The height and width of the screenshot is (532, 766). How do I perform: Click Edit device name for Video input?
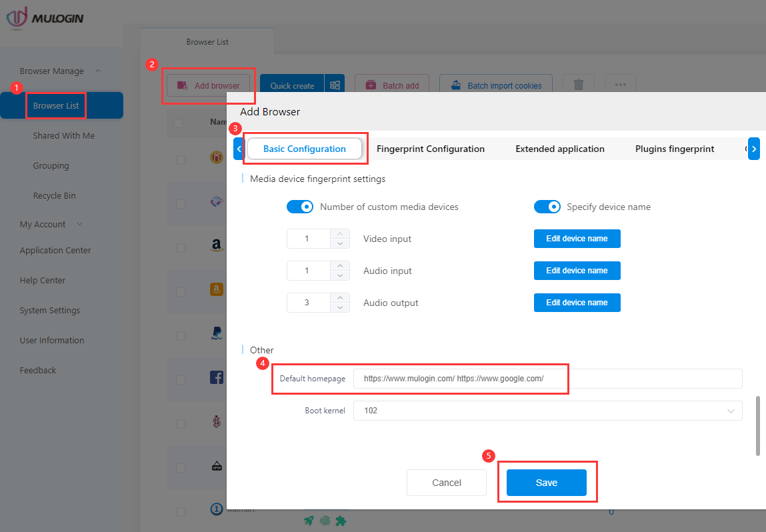click(577, 238)
